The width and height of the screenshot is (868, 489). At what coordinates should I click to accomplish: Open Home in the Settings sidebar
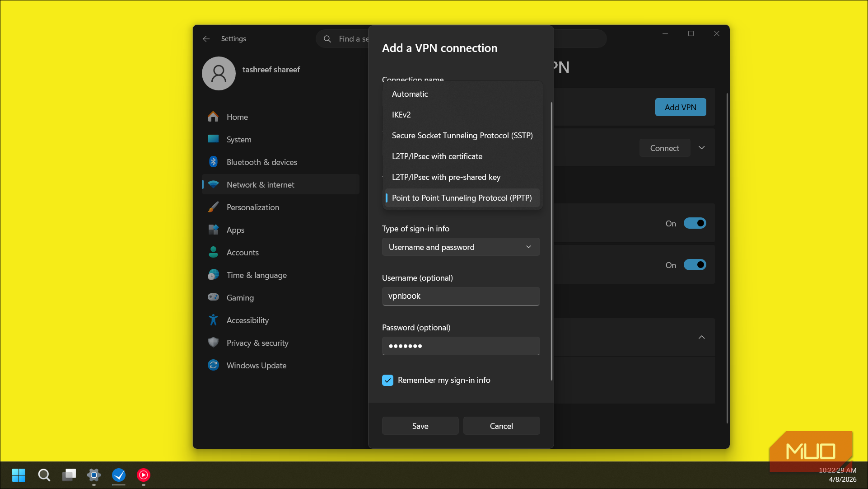pos(280,117)
